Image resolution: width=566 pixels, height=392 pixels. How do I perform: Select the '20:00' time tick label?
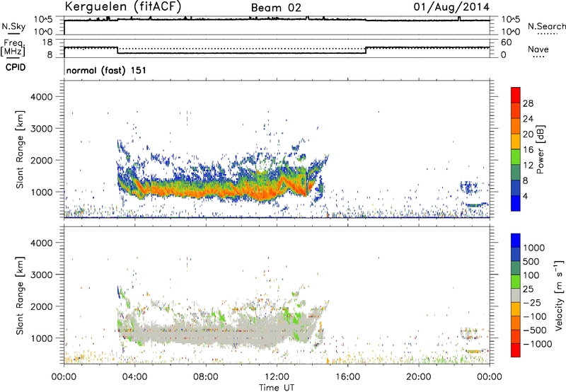[419, 377]
